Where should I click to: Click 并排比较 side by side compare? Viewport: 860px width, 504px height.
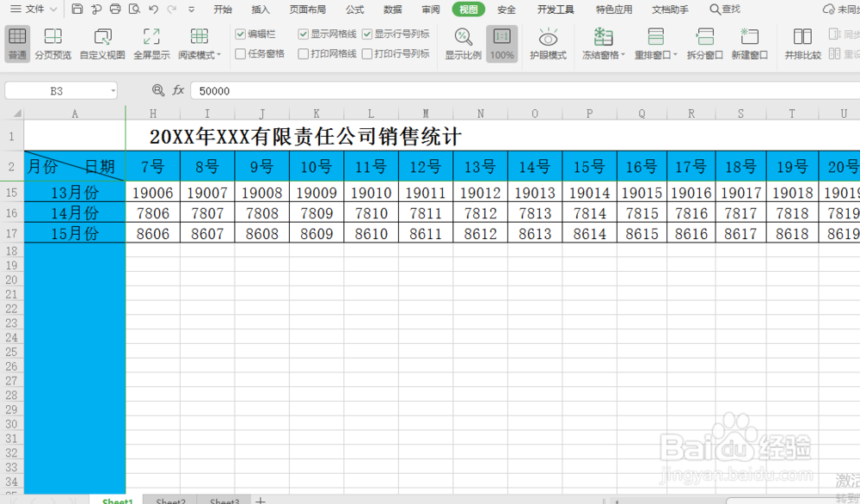[802, 44]
